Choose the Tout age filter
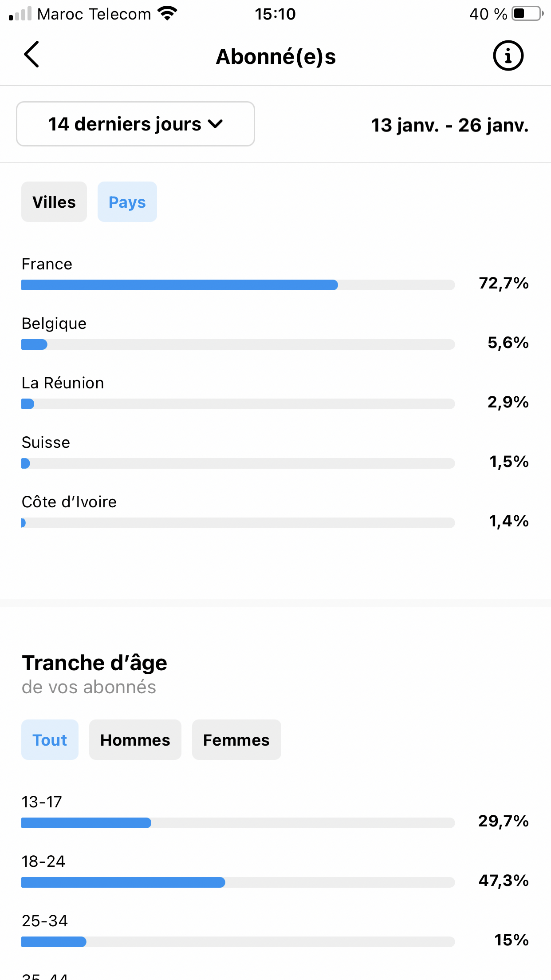The width and height of the screenshot is (551, 980). (50, 740)
